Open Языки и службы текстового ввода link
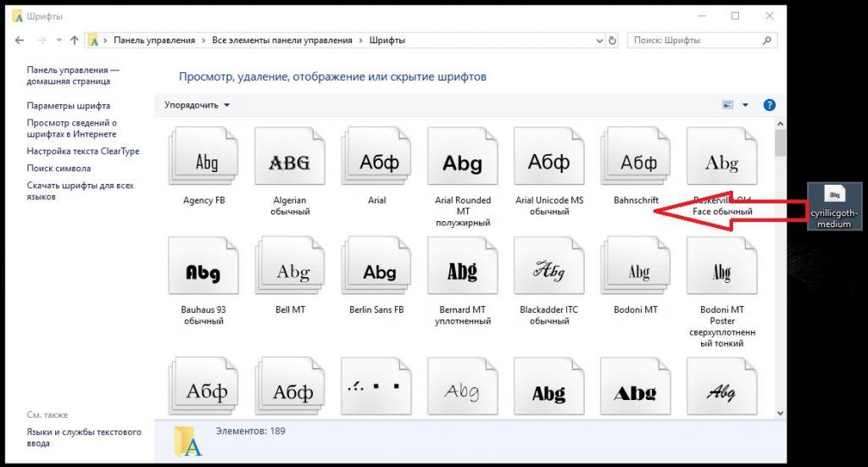Image resolution: width=868 pixels, height=467 pixels. [84, 437]
